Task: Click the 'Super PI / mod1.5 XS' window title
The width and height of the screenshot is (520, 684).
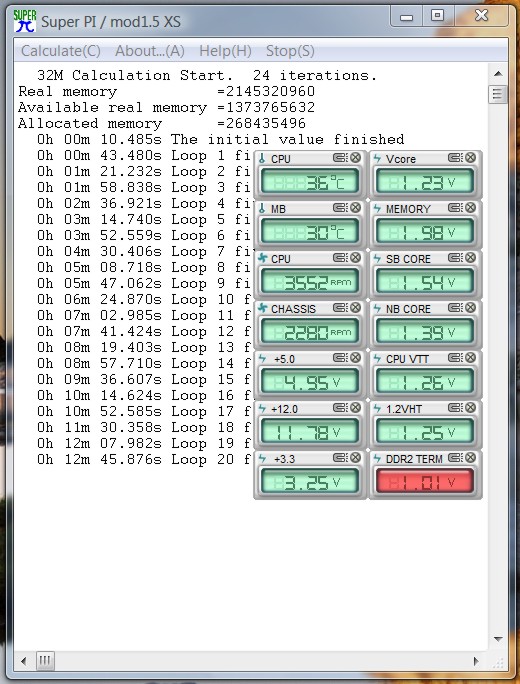Action: 111,22
